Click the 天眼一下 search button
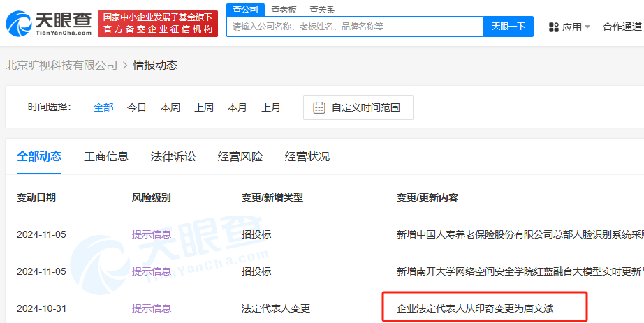 coord(508,27)
